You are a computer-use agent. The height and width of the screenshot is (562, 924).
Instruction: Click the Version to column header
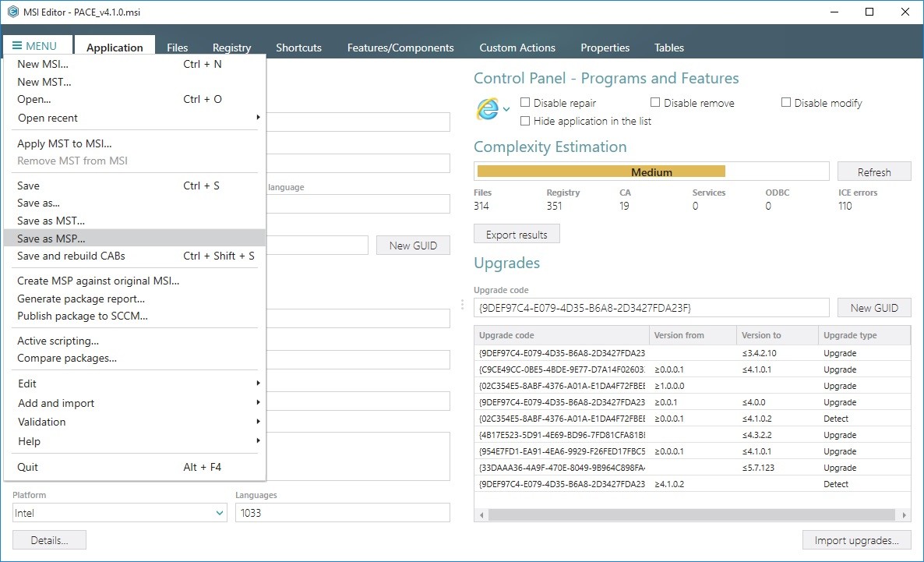coord(778,335)
